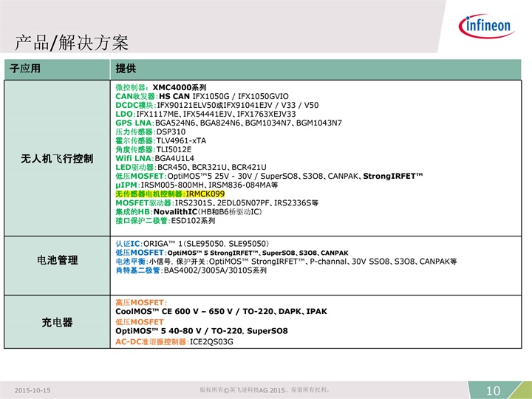Click the CAN收发器 HS CAN line
This screenshot has height=399, width=532.
tap(202, 96)
